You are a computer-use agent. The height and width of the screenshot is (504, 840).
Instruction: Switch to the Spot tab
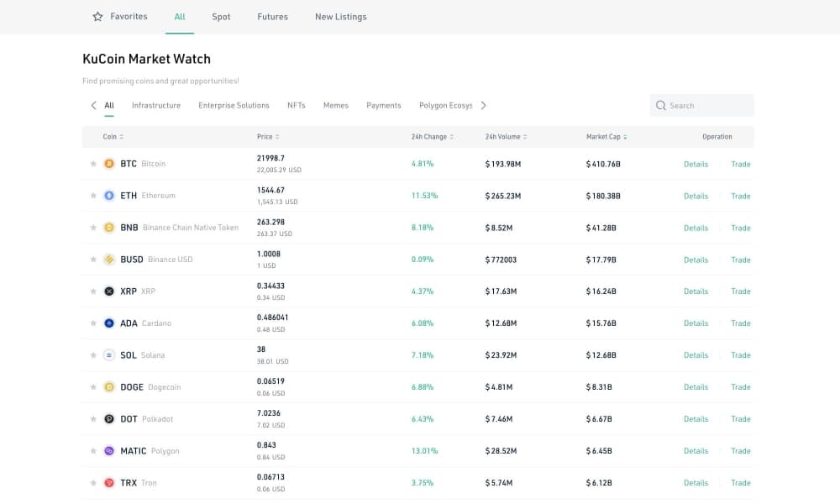coord(221,17)
